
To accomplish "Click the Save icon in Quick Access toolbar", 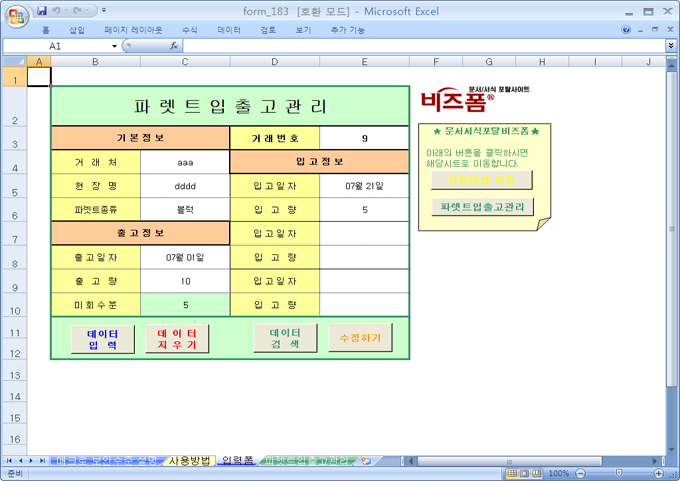I will point(42,11).
